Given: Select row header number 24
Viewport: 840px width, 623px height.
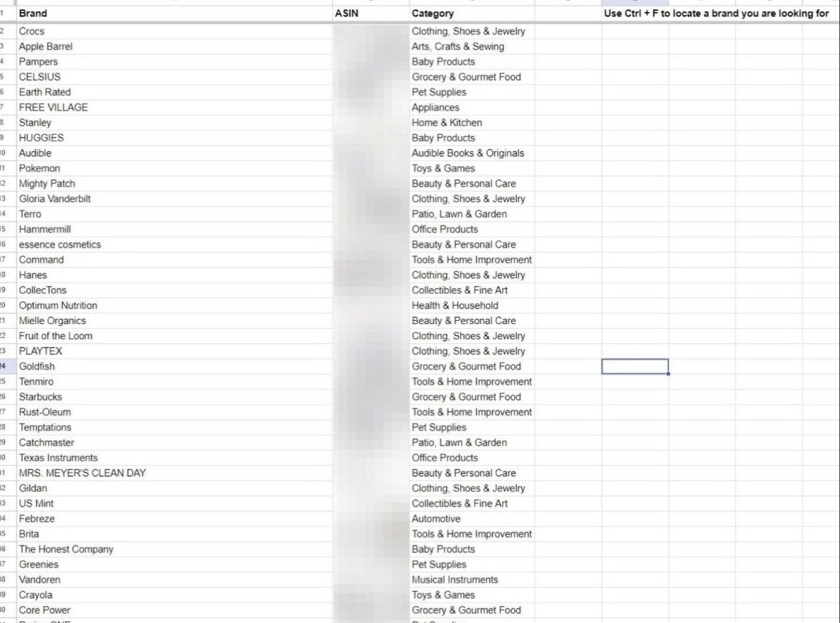Looking at the screenshot, I should [x=6, y=366].
